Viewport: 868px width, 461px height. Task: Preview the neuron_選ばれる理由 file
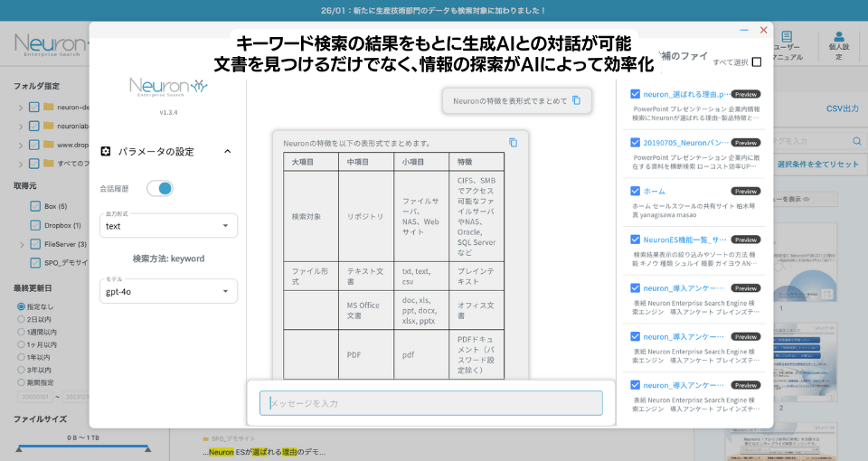click(746, 94)
